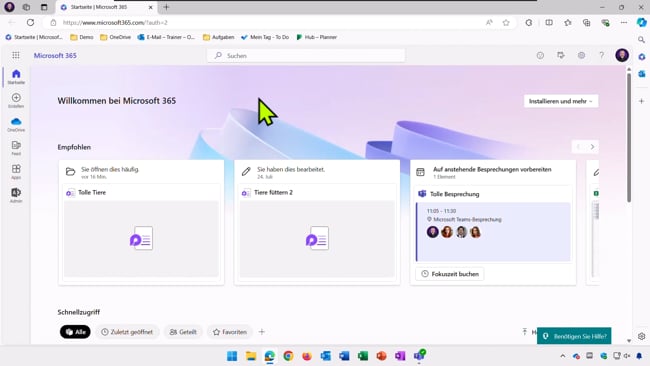Open Mein Tag - To Do bookmark
Image resolution: width=650 pixels, height=366 pixels.
click(265, 37)
